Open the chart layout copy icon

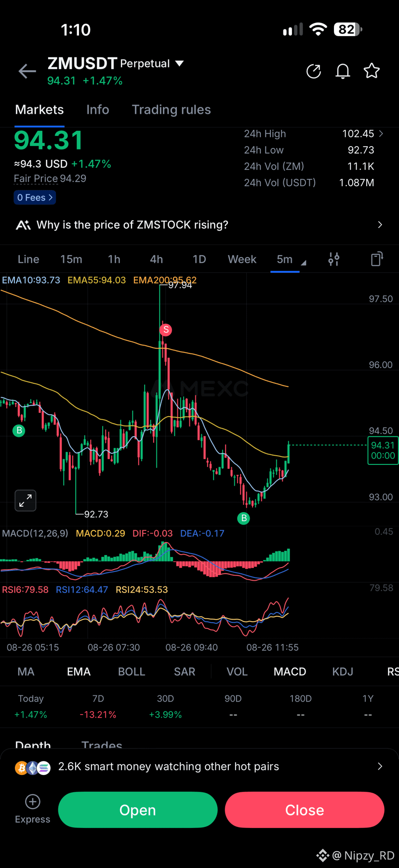coord(377,259)
